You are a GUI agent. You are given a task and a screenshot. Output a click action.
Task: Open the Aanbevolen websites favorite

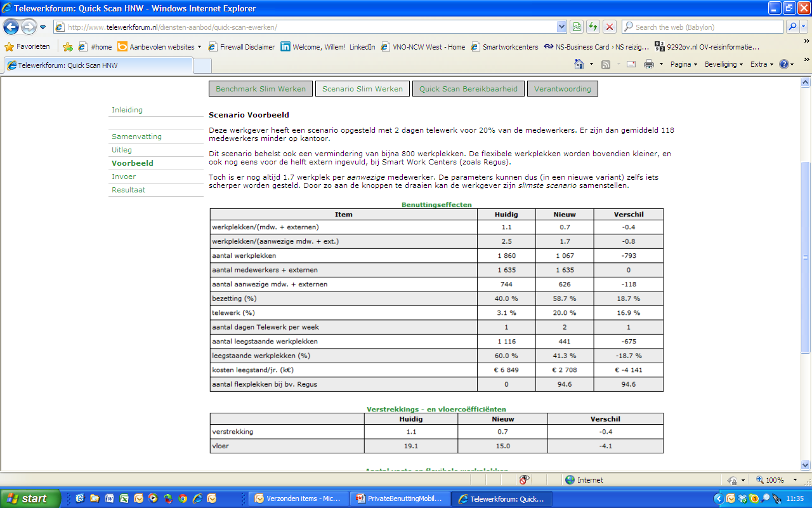click(x=159, y=46)
